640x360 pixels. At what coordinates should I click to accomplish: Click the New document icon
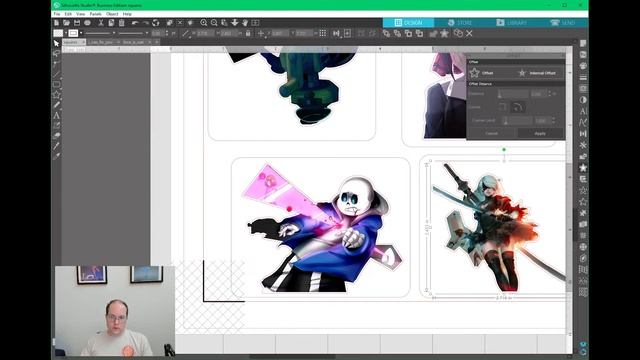(56, 23)
